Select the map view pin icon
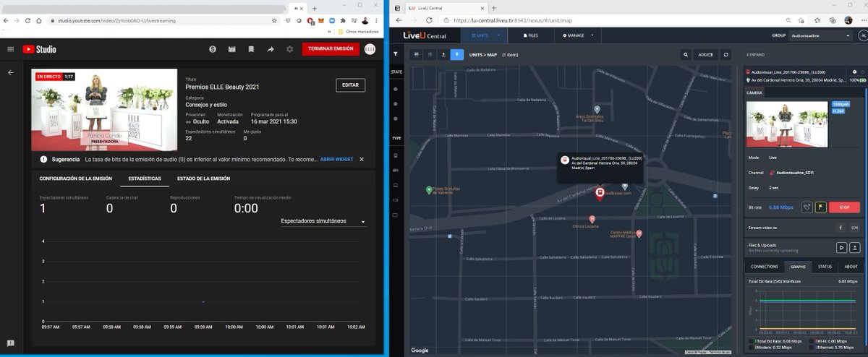The width and height of the screenshot is (868, 357). 456,54
